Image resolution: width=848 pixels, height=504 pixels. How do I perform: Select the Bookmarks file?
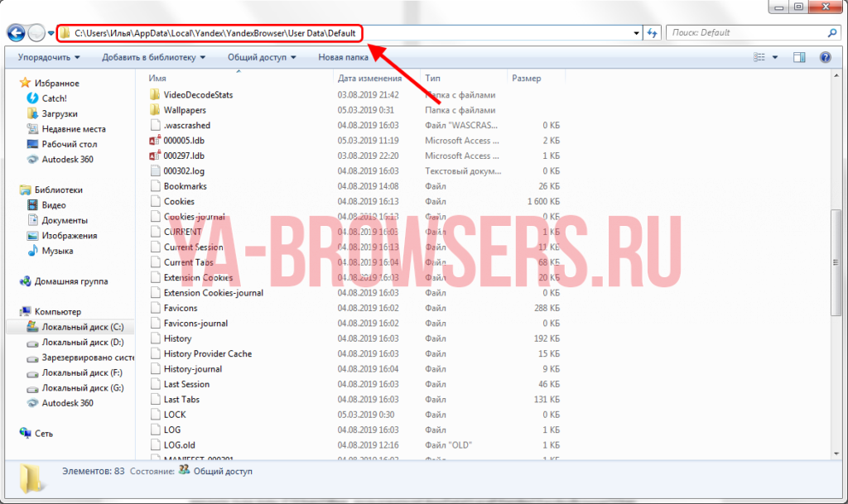pyautogui.click(x=185, y=186)
